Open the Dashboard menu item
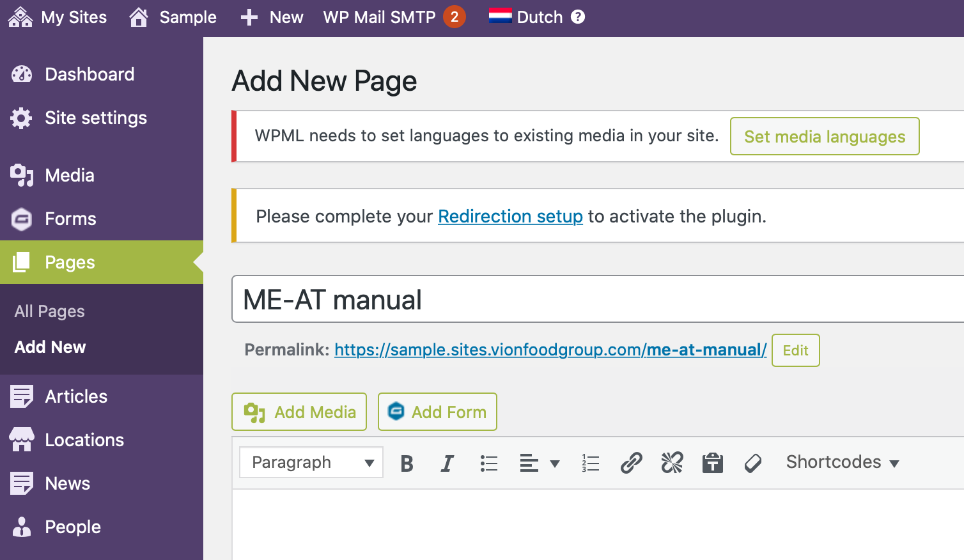The width and height of the screenshot is (964, 560). point(89,74)
